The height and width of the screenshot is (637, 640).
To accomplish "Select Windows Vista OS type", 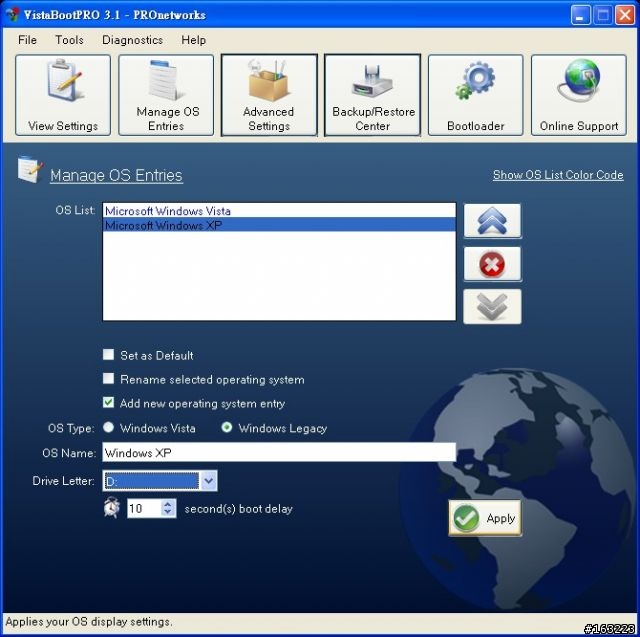I will point(109,427).
